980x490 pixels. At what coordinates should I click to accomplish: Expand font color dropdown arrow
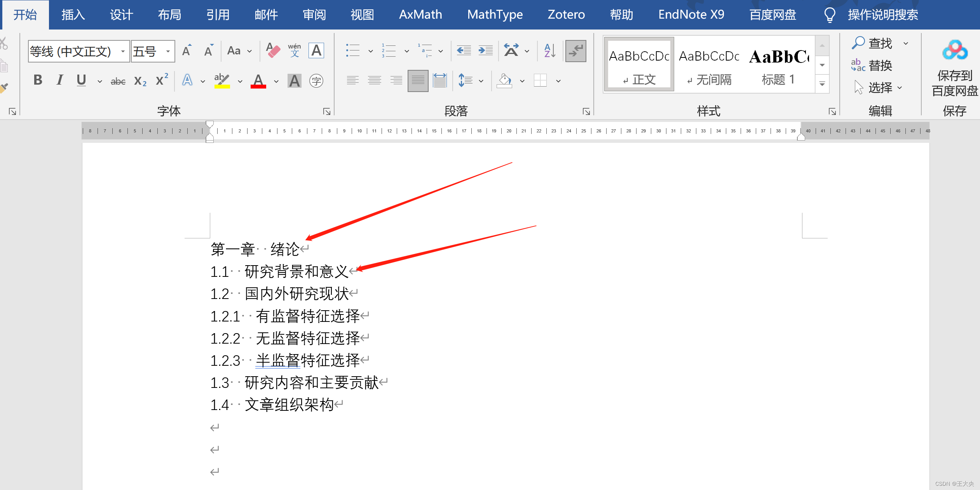276,81
